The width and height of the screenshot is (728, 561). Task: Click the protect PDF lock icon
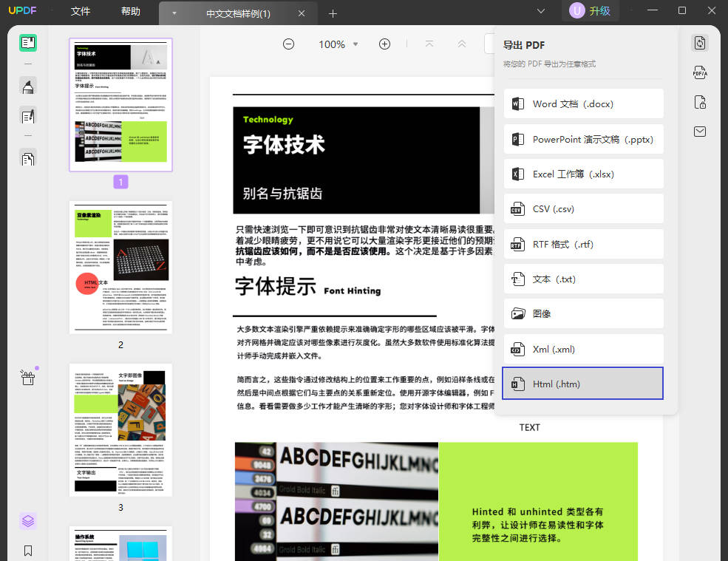(x=700, y=102)
